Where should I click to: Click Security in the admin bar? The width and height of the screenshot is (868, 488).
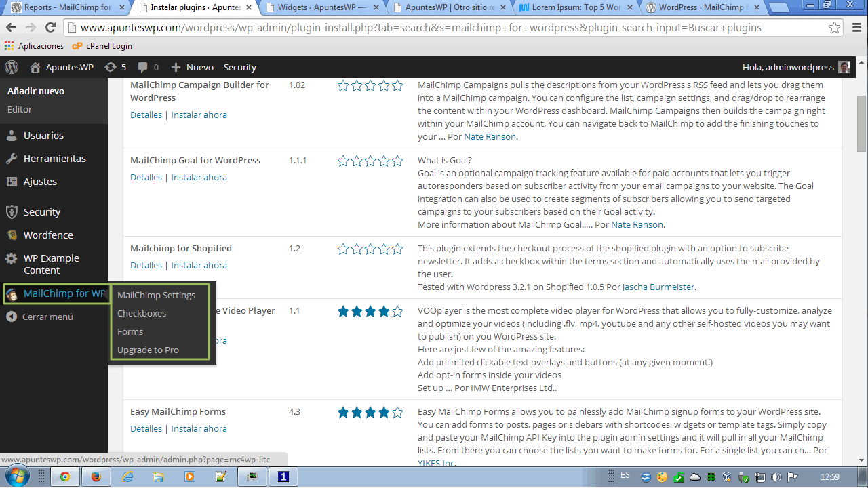tap(240, 67)
